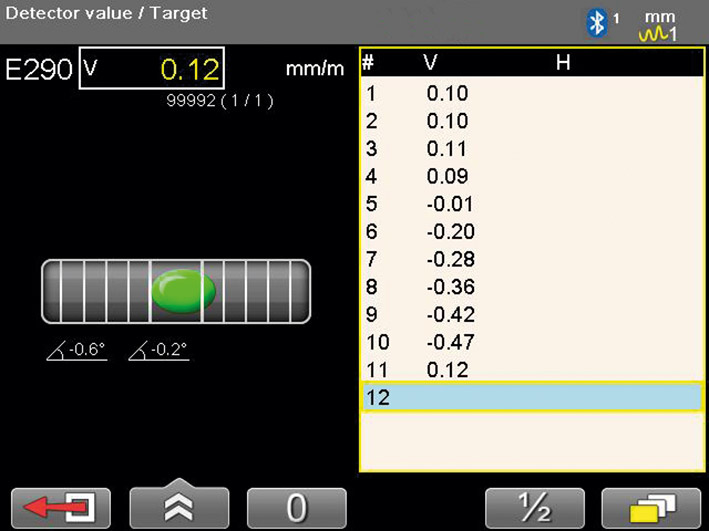Click the -0.6° angle readout
The height and width of the screenshot is (531, 709).
[x=77, y=350]
